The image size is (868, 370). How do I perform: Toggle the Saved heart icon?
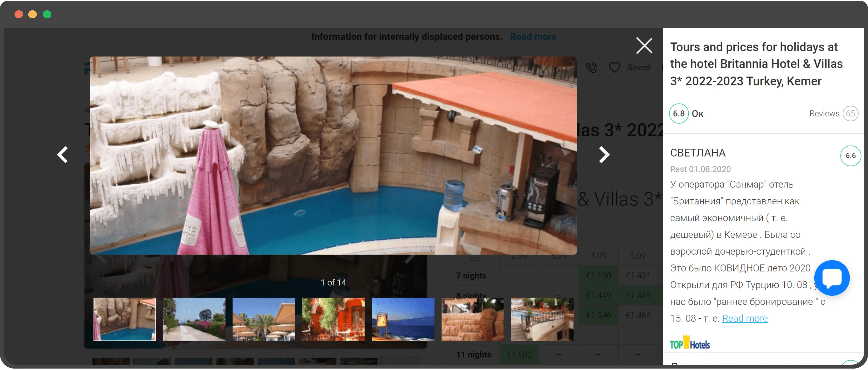pyautogui.click(x=614, y=67)
